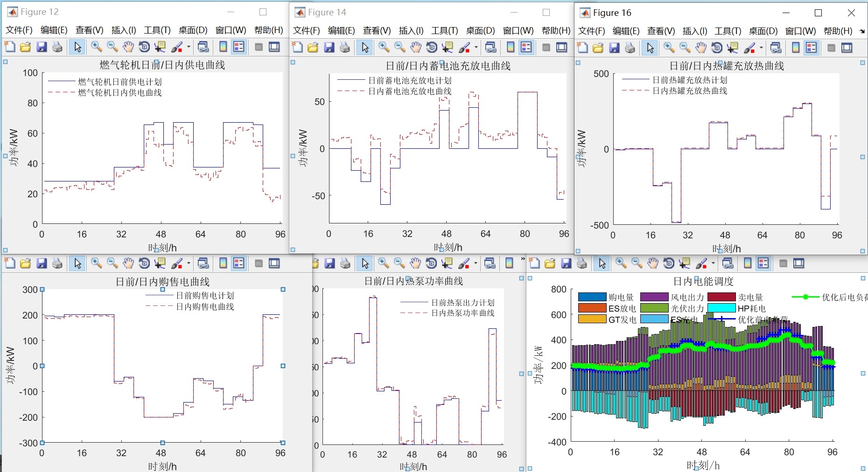Viewport: 868px width, 472px height.
Task: Expand Brush dropdown arrow in Figure 16
Action: [x=761, y=48]
